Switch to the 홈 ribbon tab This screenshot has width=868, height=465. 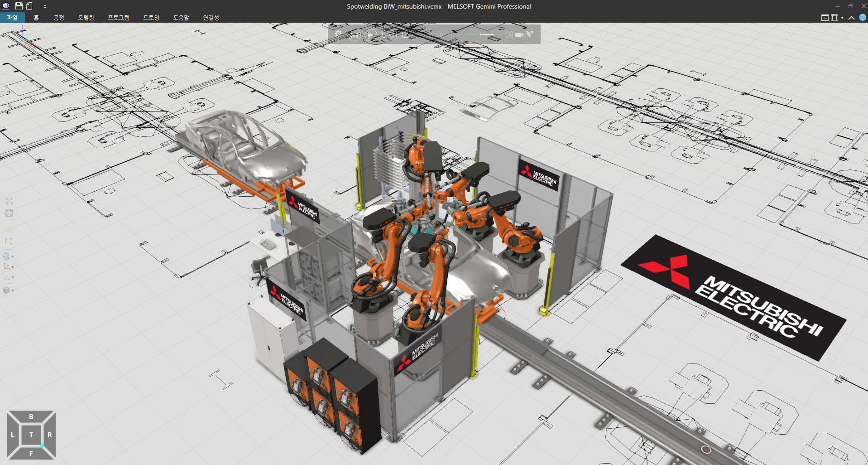(36, 18)
